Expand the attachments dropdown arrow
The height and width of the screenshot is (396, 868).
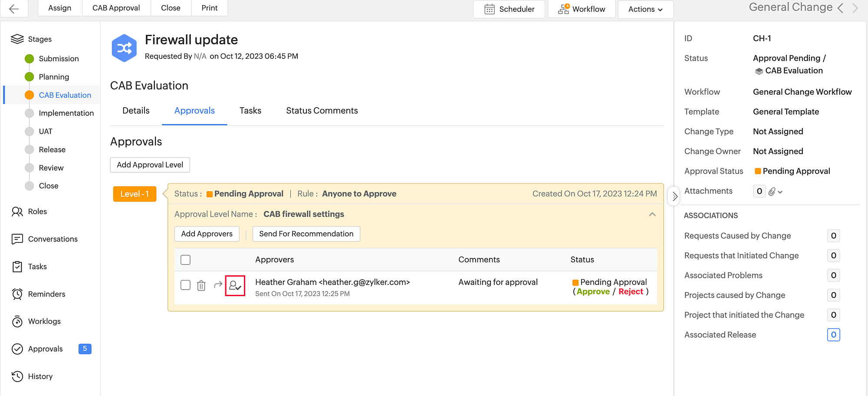(780, 191)
